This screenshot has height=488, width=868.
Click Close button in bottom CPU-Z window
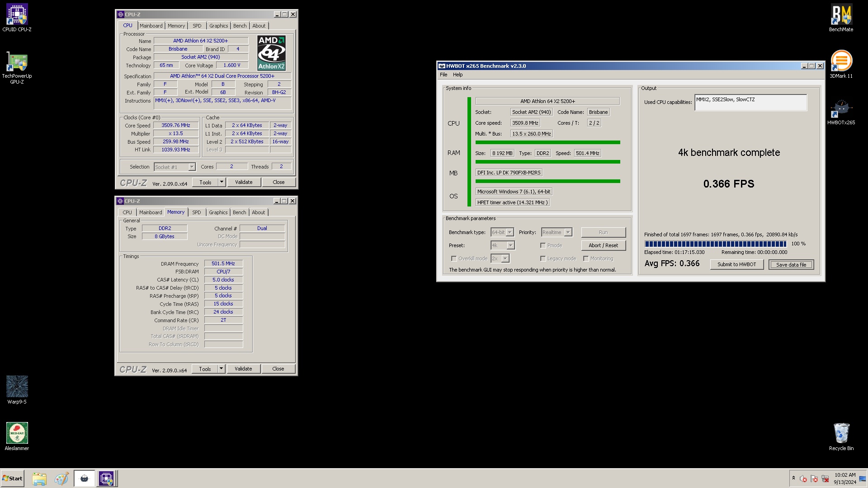click(x=278, y=369)
